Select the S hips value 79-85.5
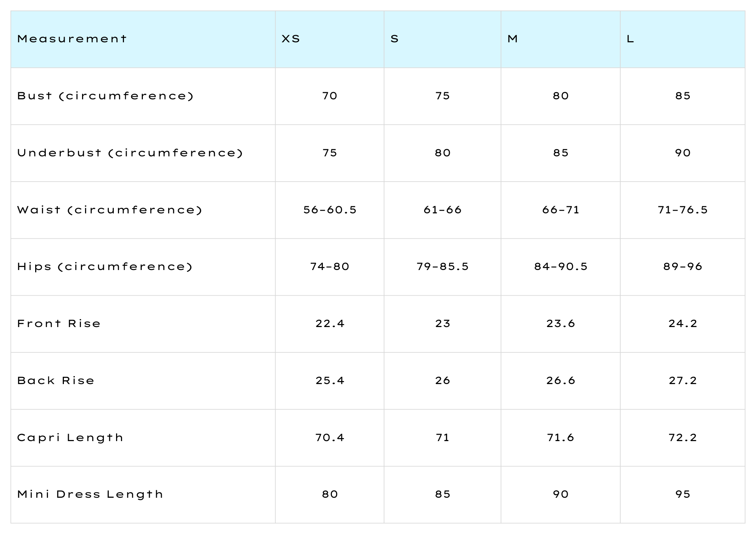 click(x=442, y=267)
